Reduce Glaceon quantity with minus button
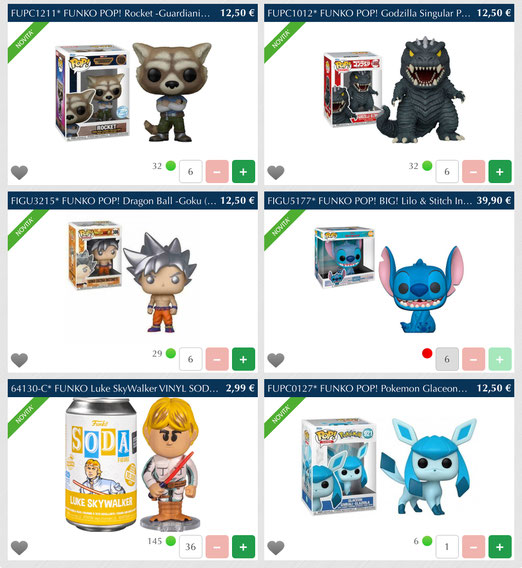Screen dimensions: 522x568 click(473, 547)
